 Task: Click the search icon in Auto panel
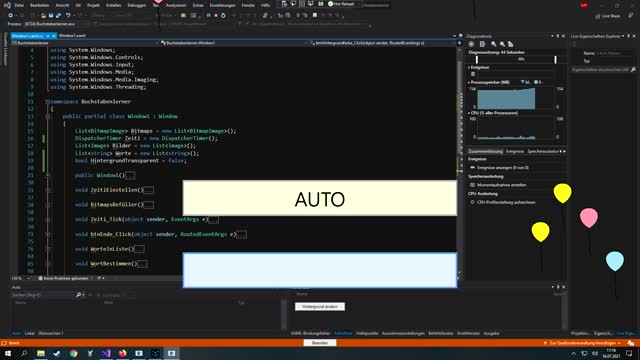point(78,295)
